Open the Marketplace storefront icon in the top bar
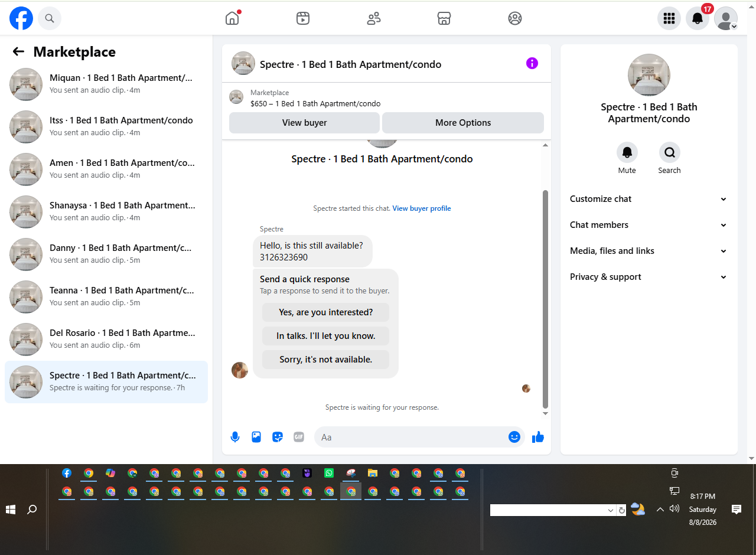756x555 pixels. (444, 18)
